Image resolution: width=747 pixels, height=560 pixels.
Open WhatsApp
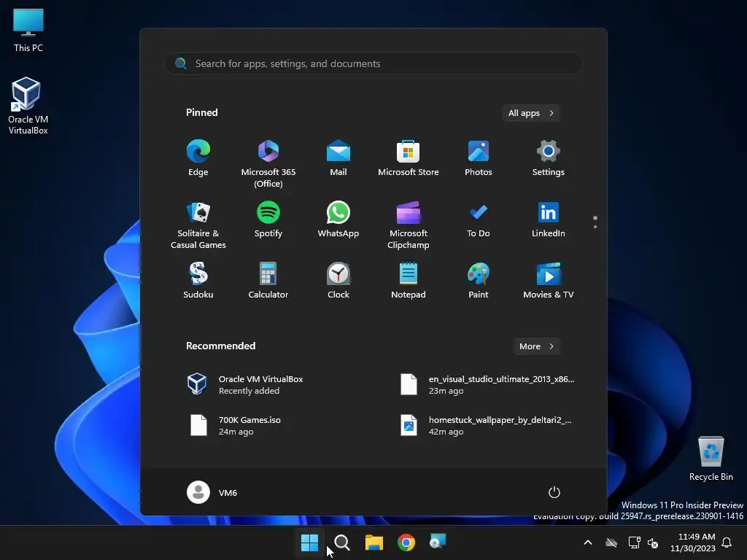pyautogui.click(x=338, y=220)
